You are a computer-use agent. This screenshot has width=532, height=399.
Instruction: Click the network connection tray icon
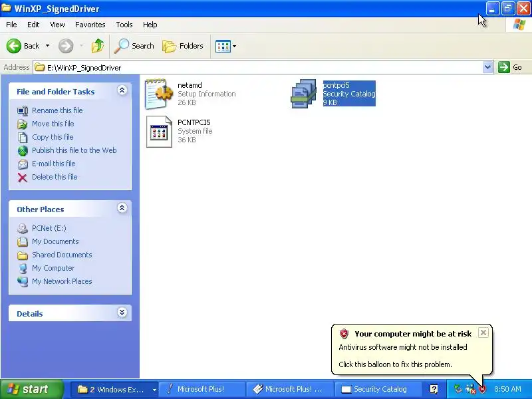[470, 389]
